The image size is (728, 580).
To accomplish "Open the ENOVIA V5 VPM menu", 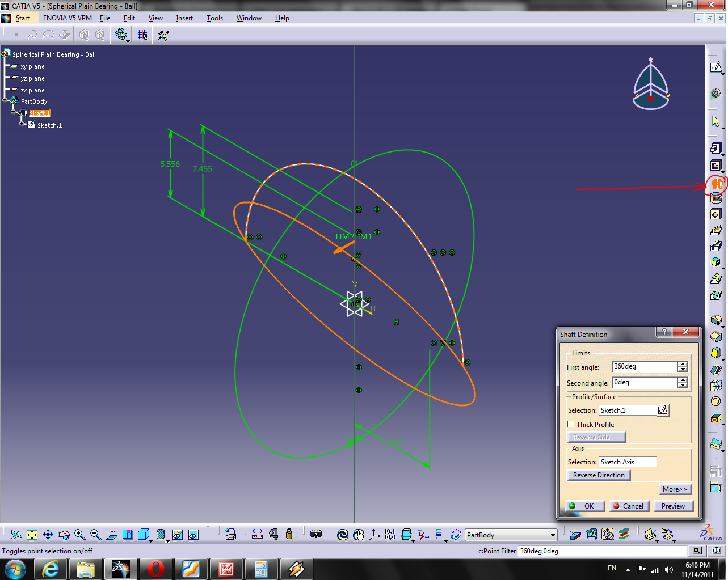I will [x=68, y=18].
